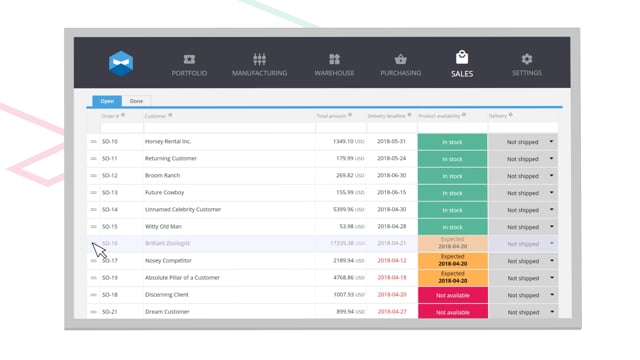Open the Settings gear icon

click(527, 59)
